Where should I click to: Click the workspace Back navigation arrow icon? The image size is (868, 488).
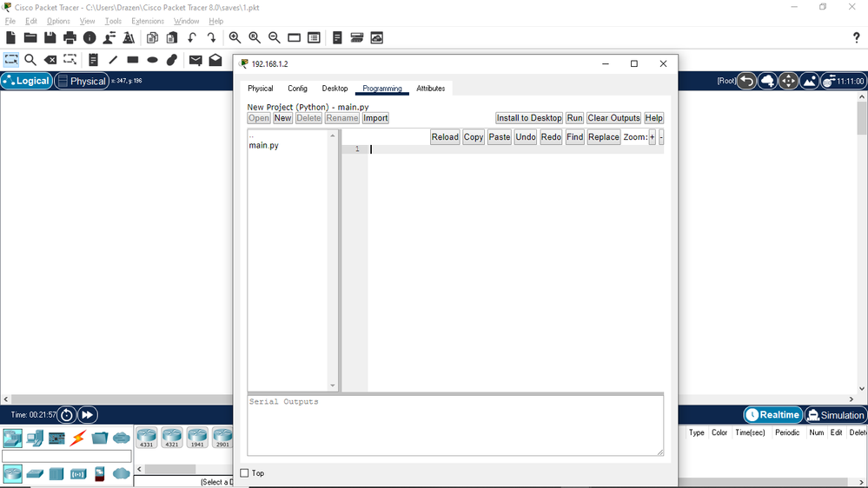[x=746, y=81]
